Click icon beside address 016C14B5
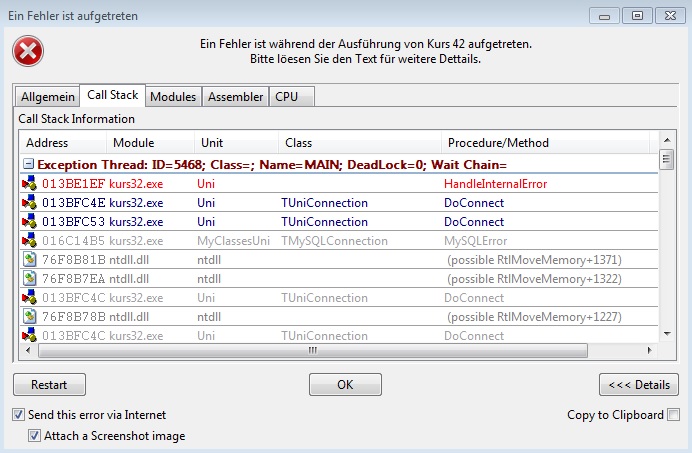This screenshot has height=453, width=692. [30, 241]
